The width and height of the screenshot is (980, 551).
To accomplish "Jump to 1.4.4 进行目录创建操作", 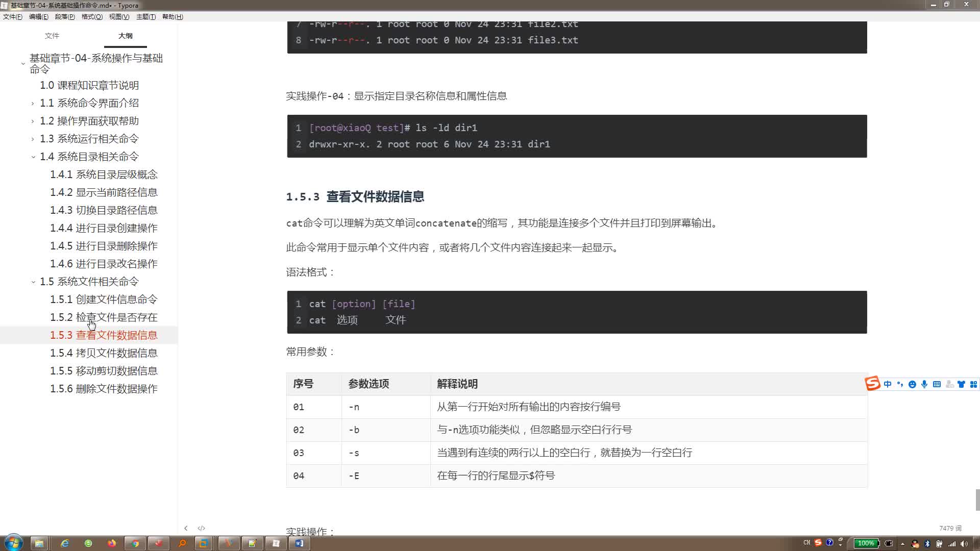I will pyautogui.click(x=104, y=228).
